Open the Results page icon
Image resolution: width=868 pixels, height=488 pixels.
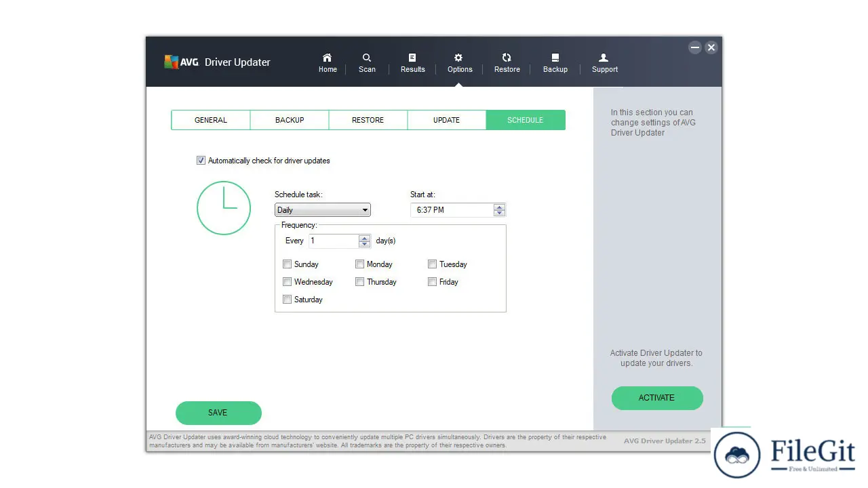(x=412, y=58)
